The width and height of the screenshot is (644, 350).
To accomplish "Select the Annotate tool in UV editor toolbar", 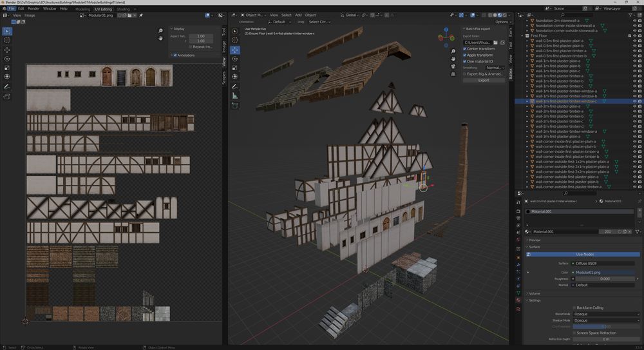I will click(x=7, y=86).
